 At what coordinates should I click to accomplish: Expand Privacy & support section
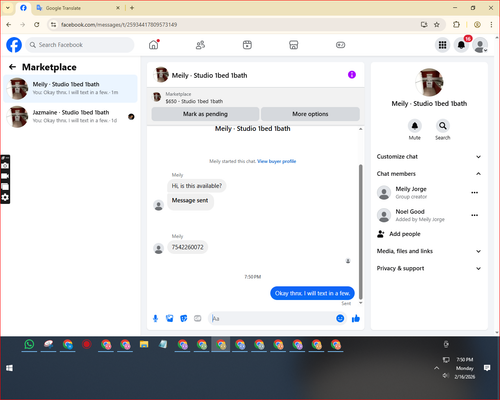pyautogui.click(x=429, y=268)
